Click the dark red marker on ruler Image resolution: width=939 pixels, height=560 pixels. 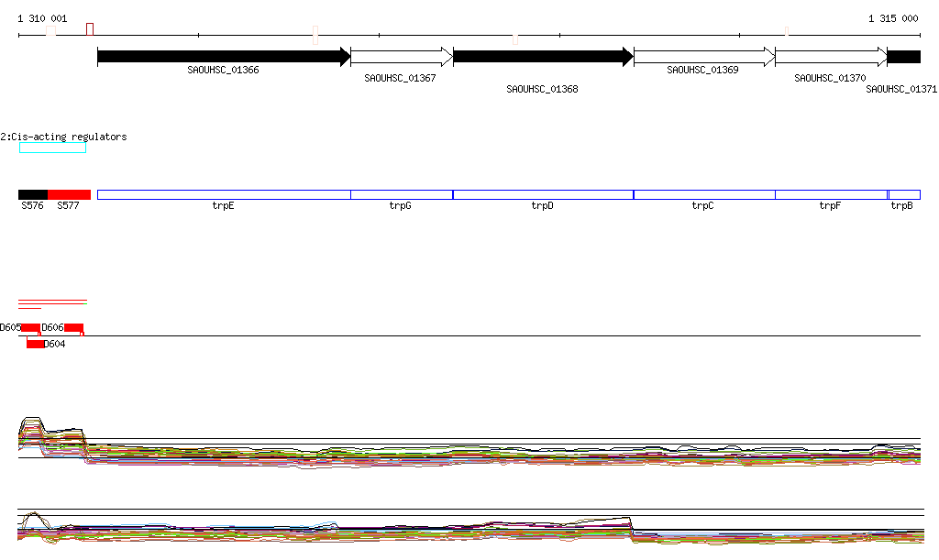coord(89,29)
